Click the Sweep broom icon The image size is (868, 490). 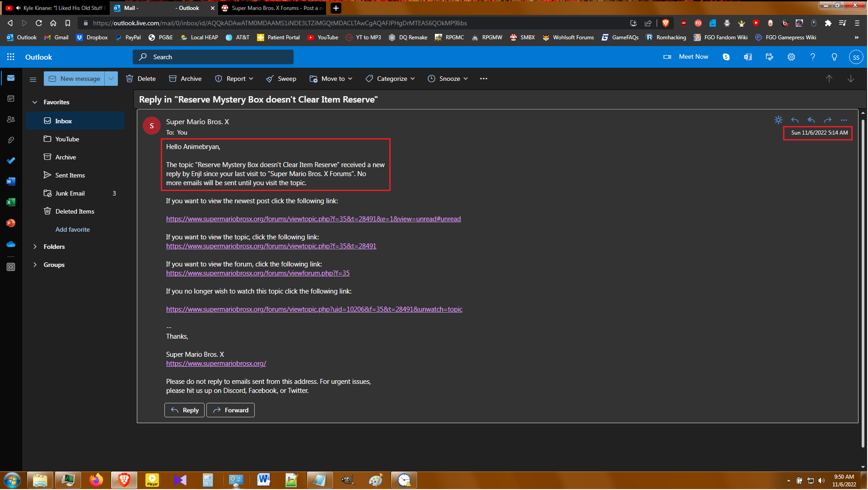(270, 79)
